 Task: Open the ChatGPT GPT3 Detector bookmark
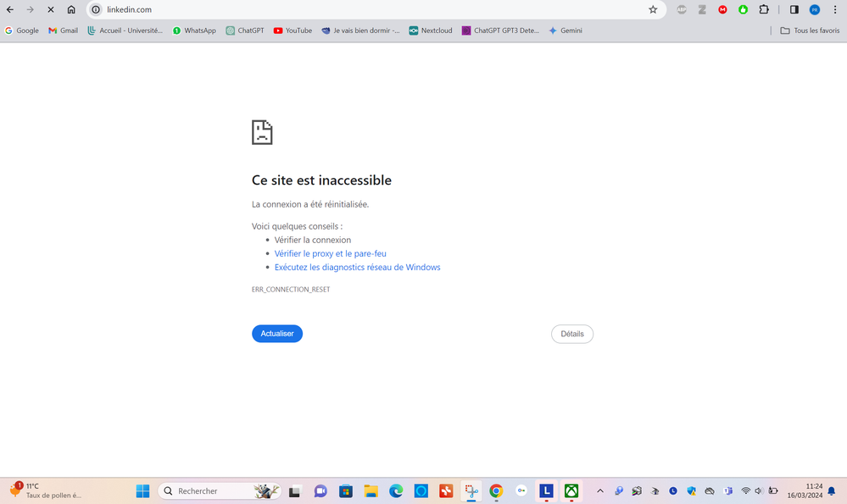[501, 30]
